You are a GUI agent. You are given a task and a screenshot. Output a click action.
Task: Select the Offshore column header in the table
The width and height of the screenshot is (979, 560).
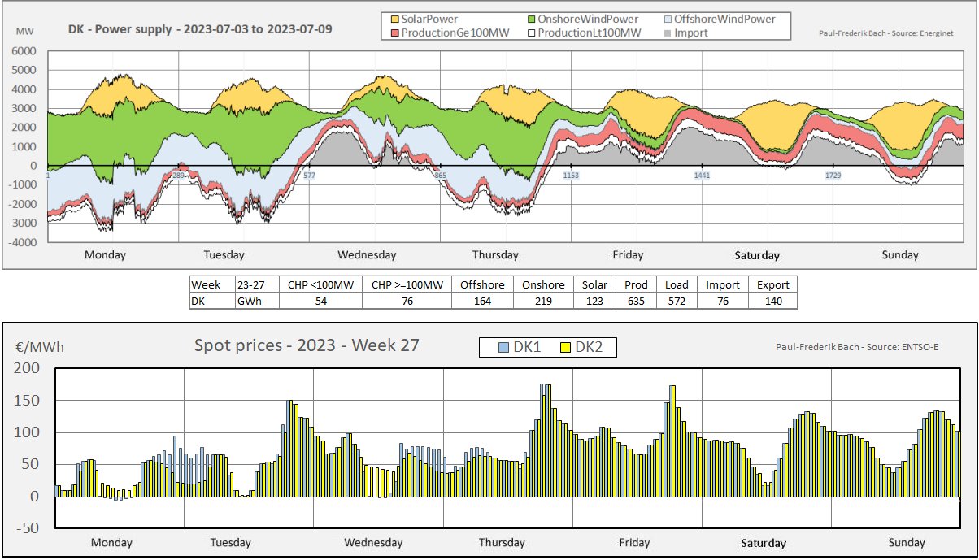482,284
